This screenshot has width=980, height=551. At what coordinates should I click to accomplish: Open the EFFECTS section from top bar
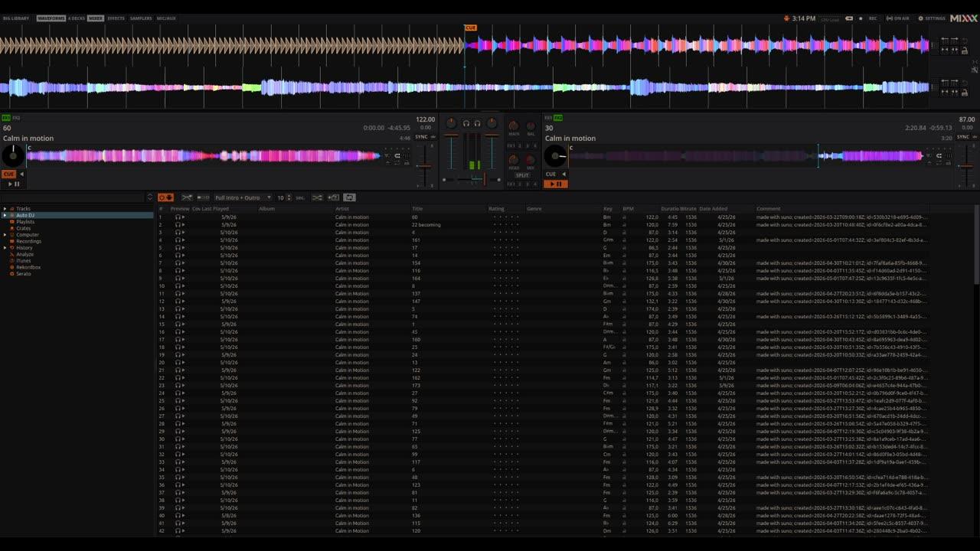point(116,18)
